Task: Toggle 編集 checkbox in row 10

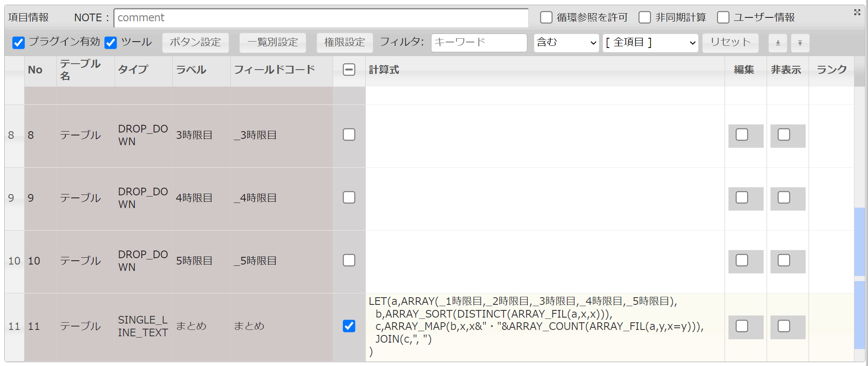Action: (x=742, y=260)
